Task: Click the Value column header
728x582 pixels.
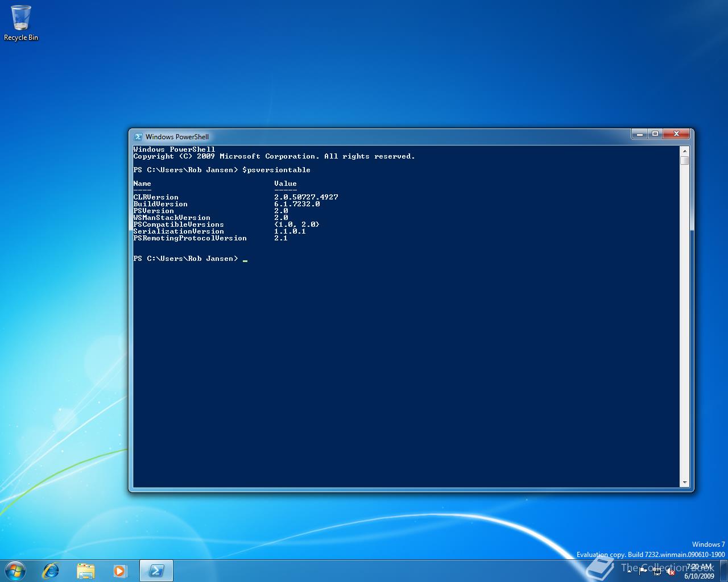Action: (x=286, y=184)
